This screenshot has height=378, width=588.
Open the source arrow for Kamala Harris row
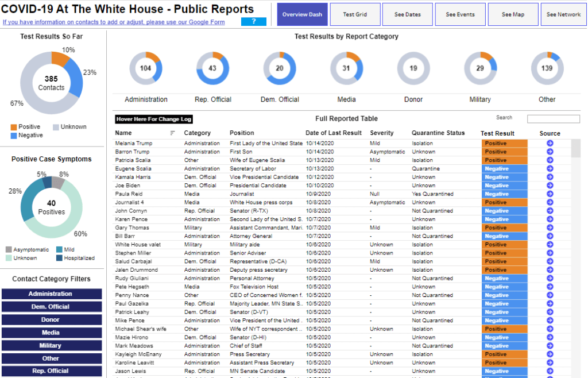point(550,177)
